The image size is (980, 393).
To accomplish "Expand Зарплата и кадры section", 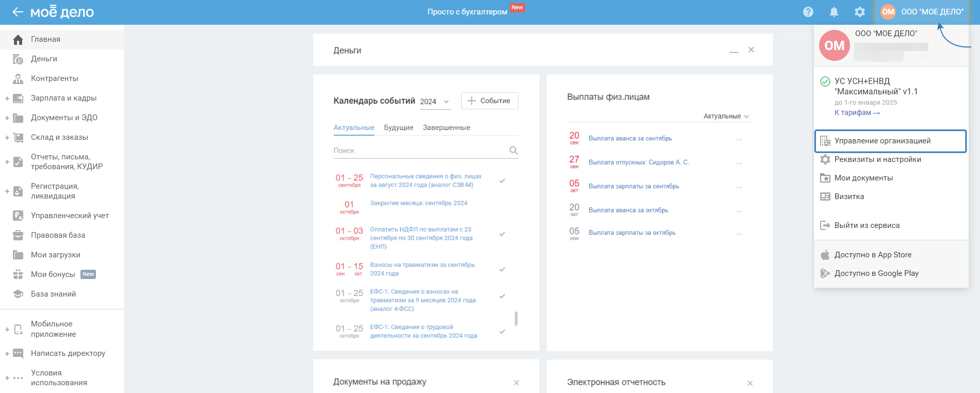I will click(x=7, y=99).
